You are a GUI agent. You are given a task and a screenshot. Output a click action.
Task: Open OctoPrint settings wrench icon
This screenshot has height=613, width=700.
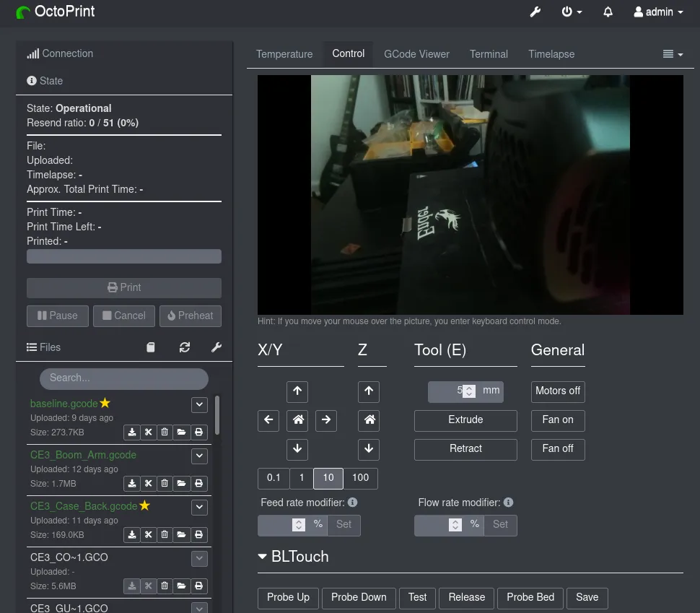pyautogui.click(x=535, y=12)
